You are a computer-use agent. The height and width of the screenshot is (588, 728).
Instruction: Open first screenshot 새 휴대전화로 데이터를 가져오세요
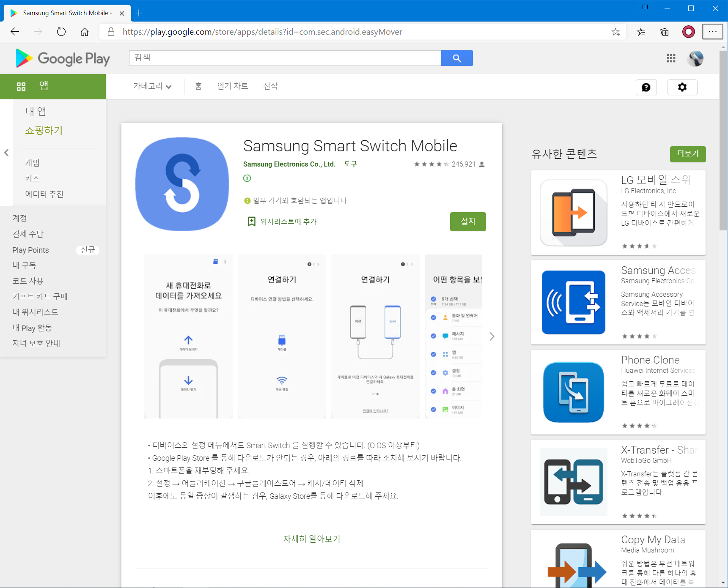pyautogui.click(x=188, y=336)
